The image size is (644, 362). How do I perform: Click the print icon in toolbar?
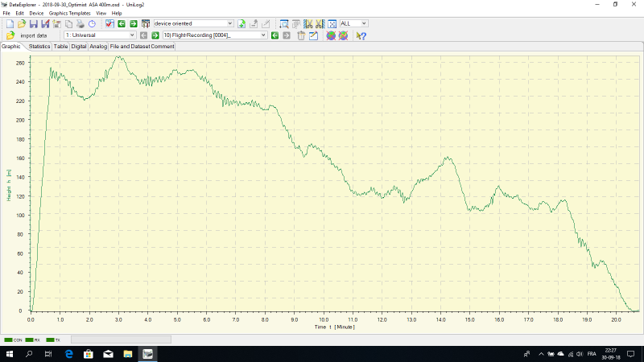(x=80, y=24)
